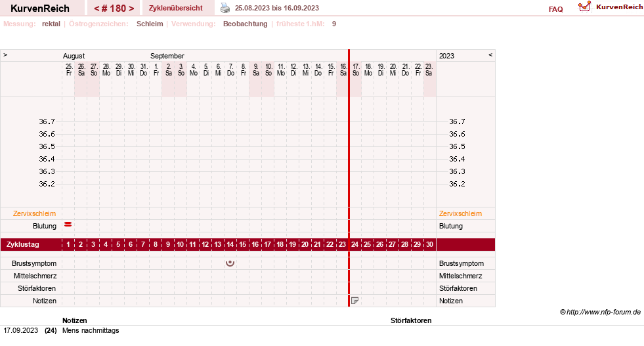
Task: Click the usage value 'Beobachtung'
Action: pos(246,24)
